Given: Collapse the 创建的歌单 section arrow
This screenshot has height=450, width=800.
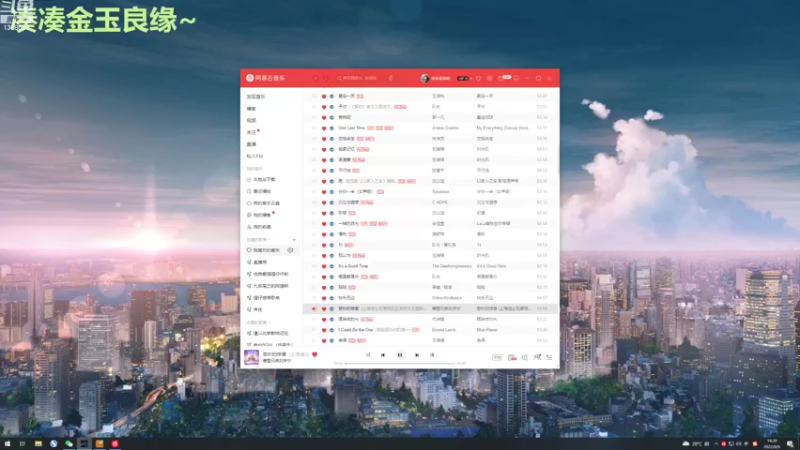Looking at the screenshot, I should pos(269,240).
